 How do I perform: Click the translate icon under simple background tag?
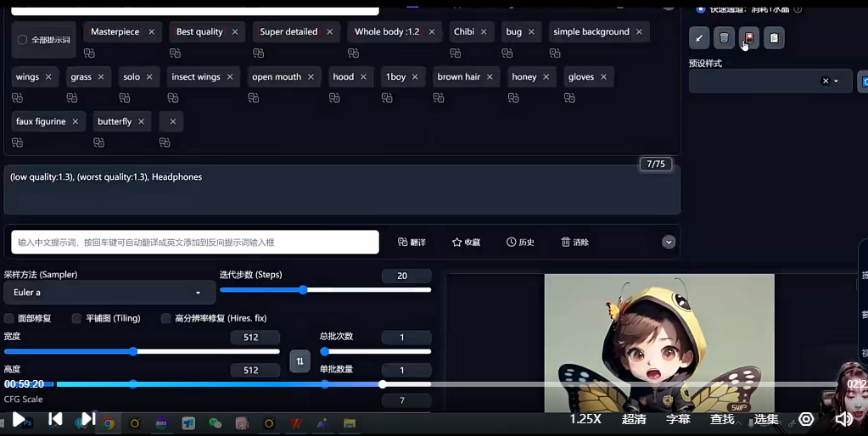click(x=555, y=53)
